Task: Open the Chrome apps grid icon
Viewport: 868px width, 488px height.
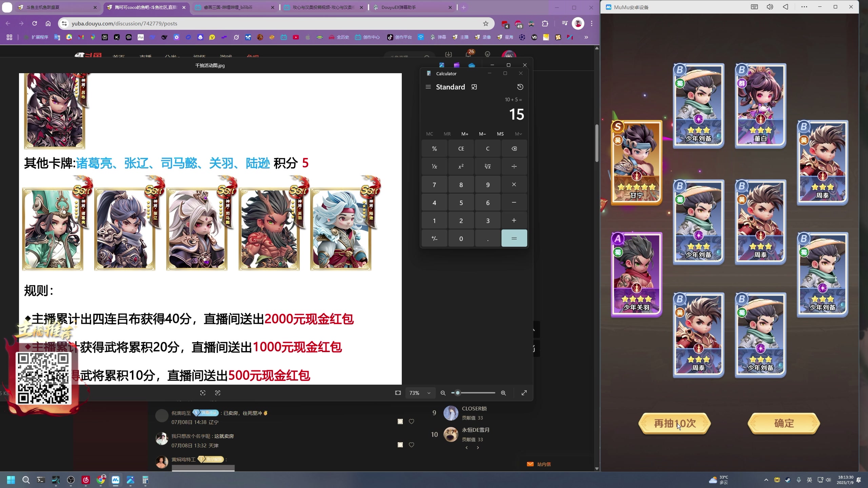Action: click(x=9, y=37)
